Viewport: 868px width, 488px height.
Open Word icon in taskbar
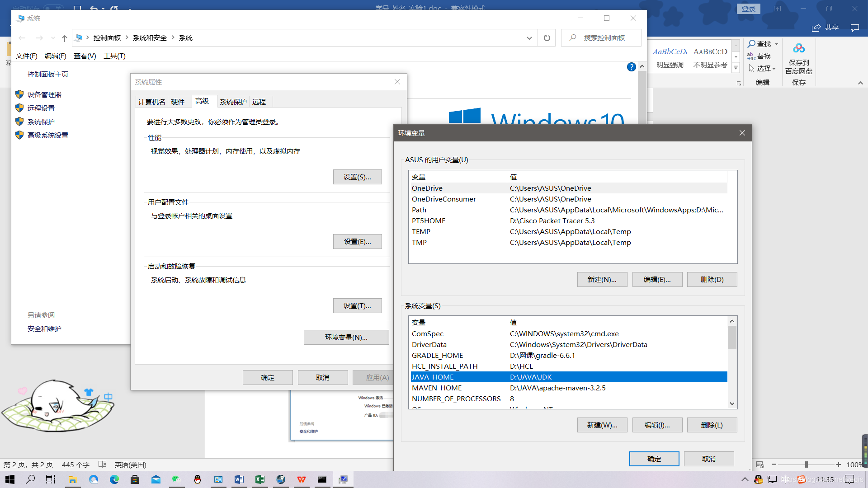click(x=239, y=479)
